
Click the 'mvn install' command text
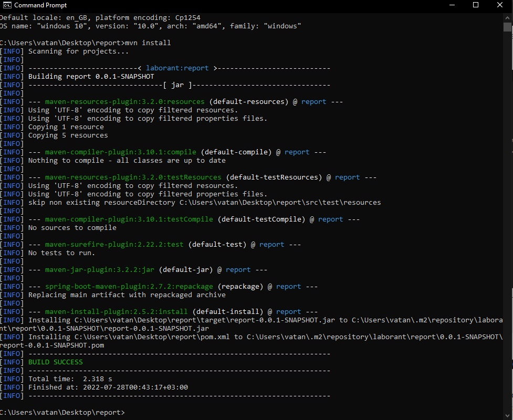pos(148,43)
